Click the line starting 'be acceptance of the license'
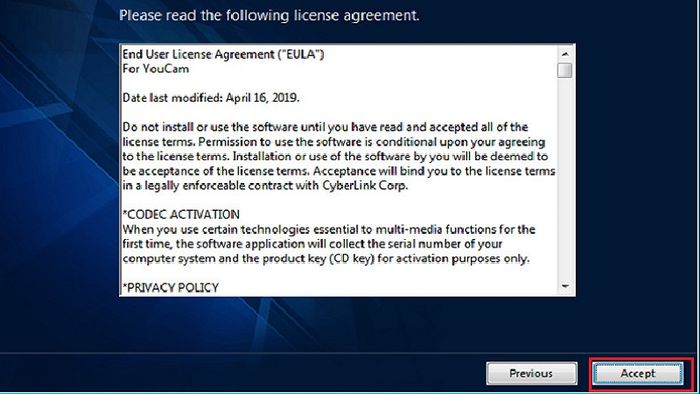The image size is (700, 394). pyautogui.click(x=339, y=171)
